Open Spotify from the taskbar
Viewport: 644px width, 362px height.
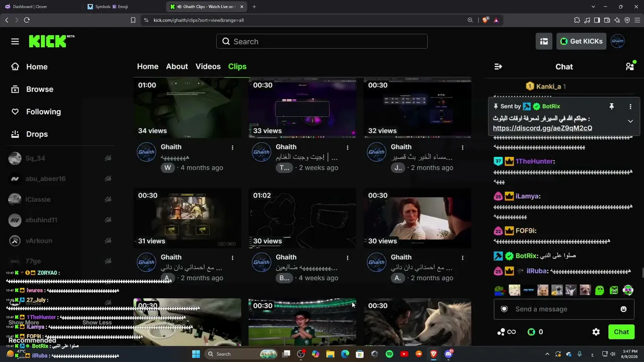click(389, 354)
